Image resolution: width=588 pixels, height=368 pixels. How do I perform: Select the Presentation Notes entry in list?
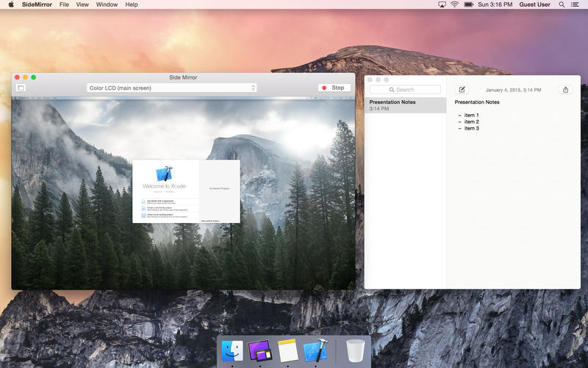(x=405, y=105)
